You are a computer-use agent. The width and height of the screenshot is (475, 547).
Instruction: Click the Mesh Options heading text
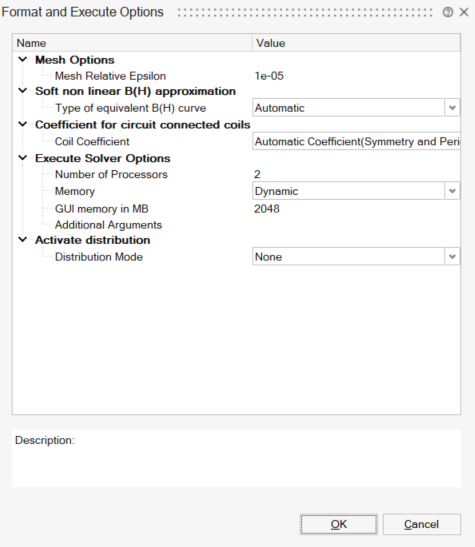75,60
